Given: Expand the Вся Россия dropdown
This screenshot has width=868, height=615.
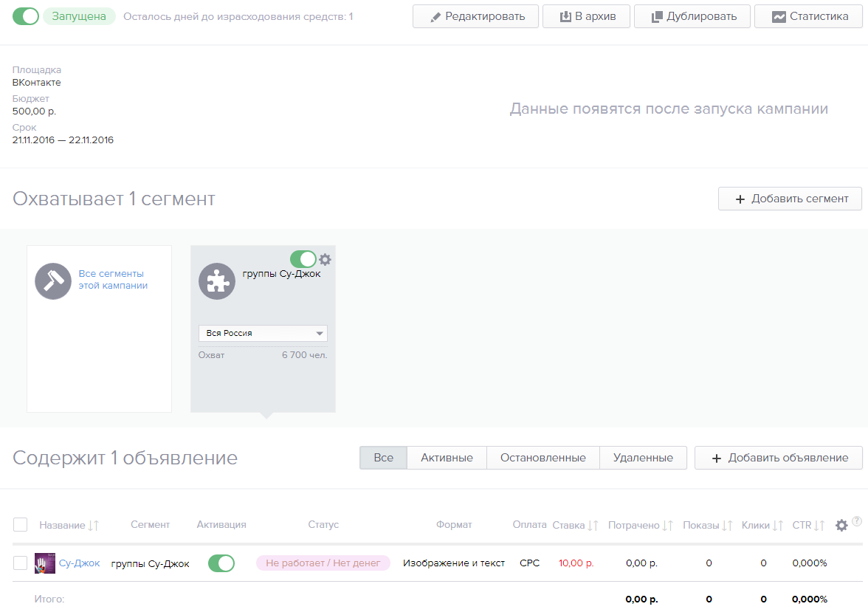Looking at the screenshot, I should point(263,333).
